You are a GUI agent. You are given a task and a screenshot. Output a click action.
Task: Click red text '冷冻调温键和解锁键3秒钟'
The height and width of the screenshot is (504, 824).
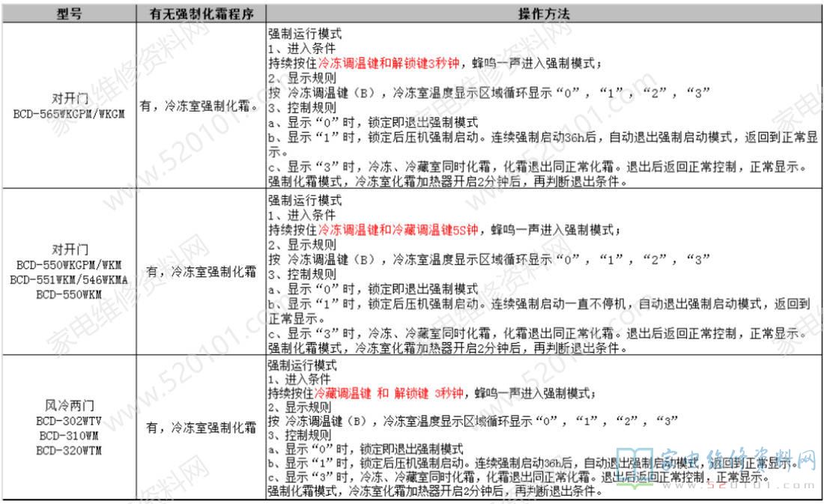point(389,63)
